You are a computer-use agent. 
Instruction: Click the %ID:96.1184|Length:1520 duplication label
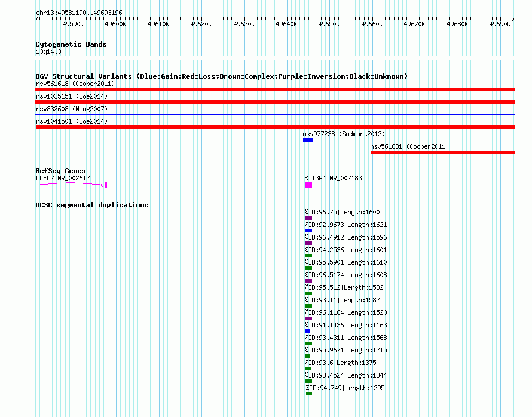pyautogui.click(x=346, y=312)
